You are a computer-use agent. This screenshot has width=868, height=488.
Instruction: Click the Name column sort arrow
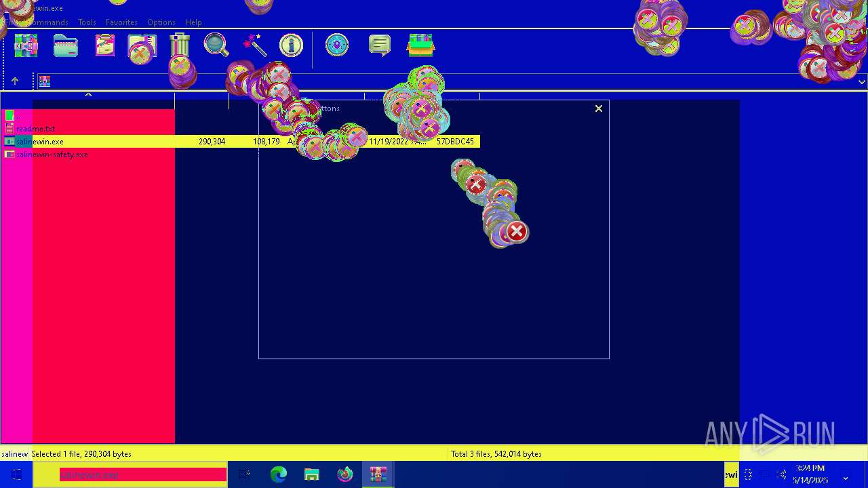88,95
